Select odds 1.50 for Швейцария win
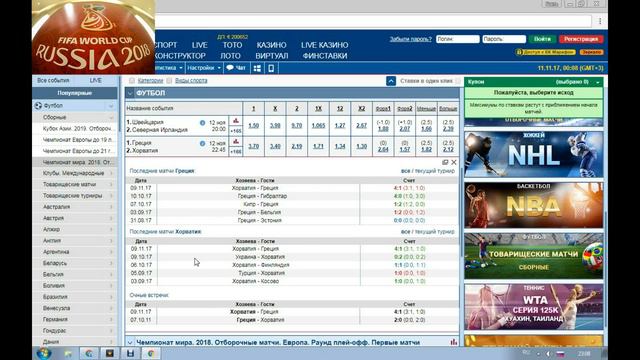Image resolution: width=640 pixels, height=360 pixels. pos(253,126)
